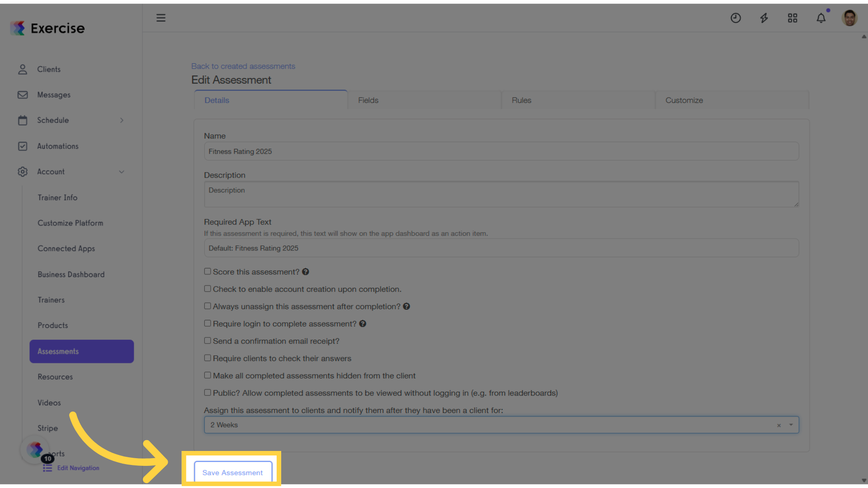This screenshot has width=868, height=488.
Task: Check Send a confirmation email receipt
Action: 208,341
